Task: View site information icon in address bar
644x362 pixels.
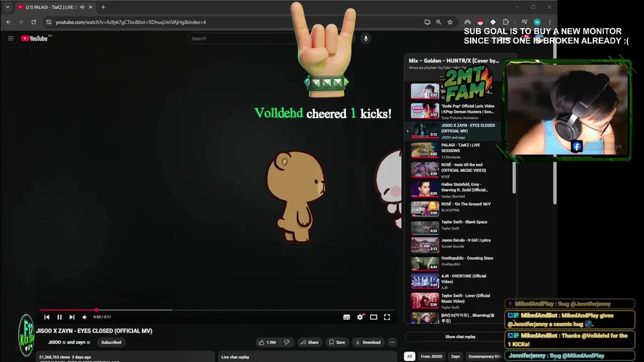Action: (x=48, y=22)
